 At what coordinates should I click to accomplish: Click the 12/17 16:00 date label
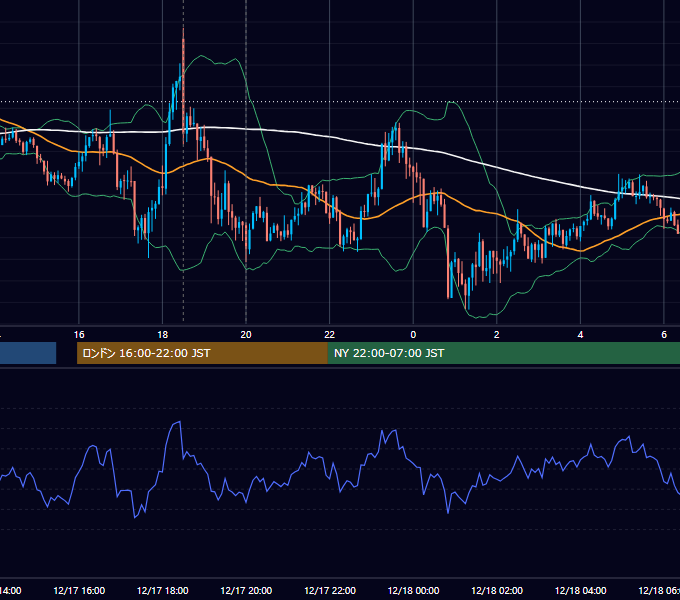(x=79, y=590)
